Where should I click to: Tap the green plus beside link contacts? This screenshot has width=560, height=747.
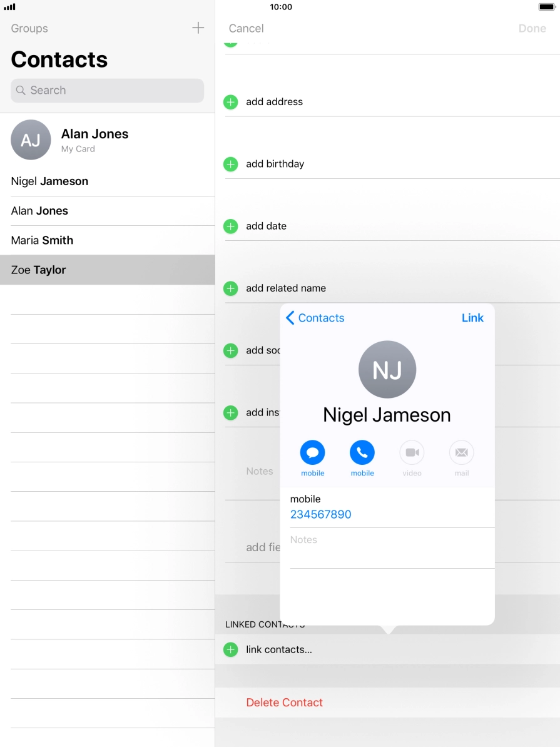[231, 650]
